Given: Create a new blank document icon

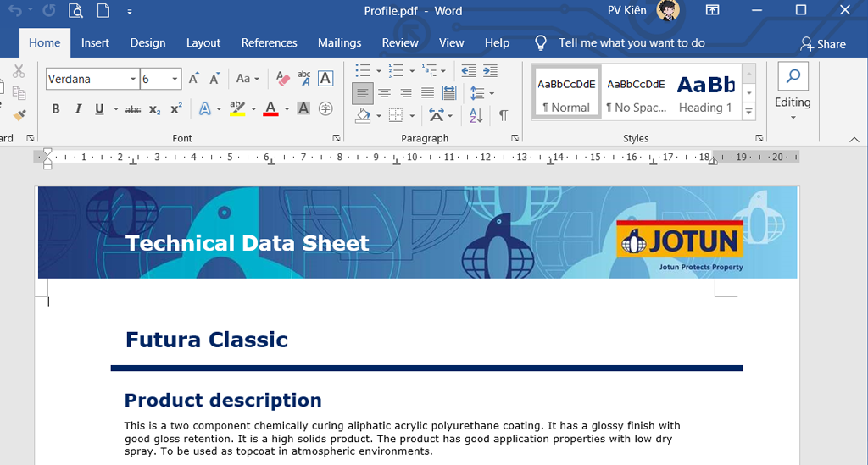Looking at the screenshot, I should tap(103, 10).
